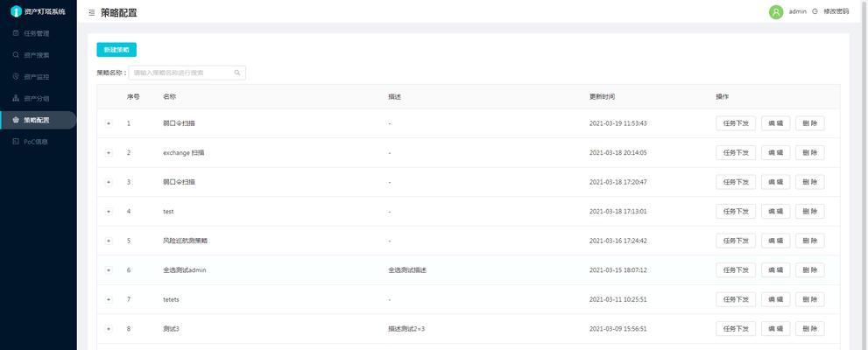Viewport: 868px width, 350px height.
Task: Expand row 1 弱口令扫描
Action: 109,123
